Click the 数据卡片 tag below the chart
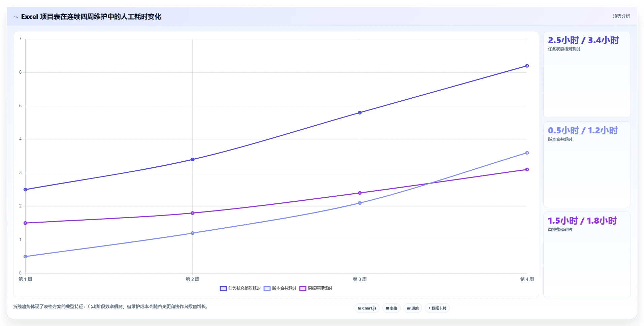The height and width of the screenshot is (326, 644). pyautogui.click(x=437, y=308)
